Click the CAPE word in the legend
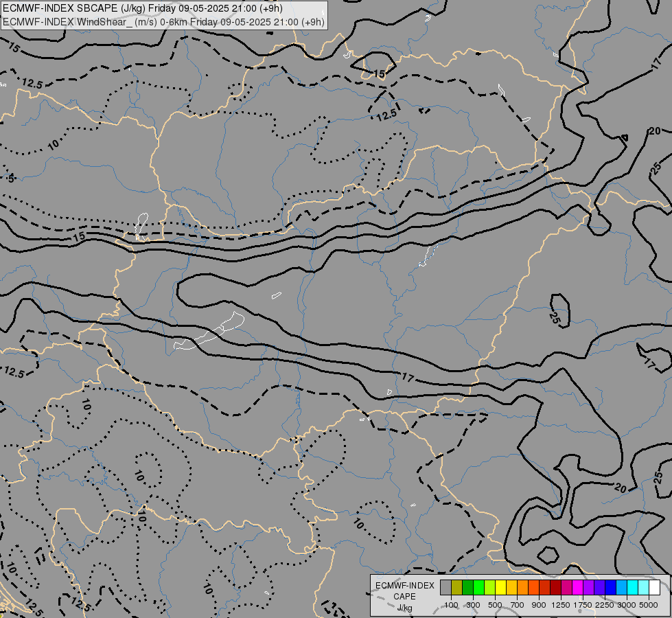Image resolution: width=672 pixels, height=618 pixels. [x=404, y=597]
